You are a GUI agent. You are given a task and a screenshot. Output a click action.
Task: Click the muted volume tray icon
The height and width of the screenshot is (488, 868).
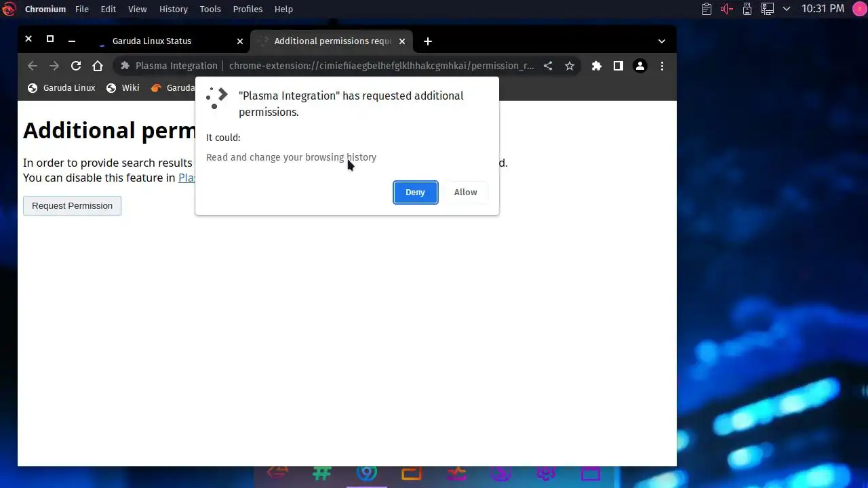[727, 9]
